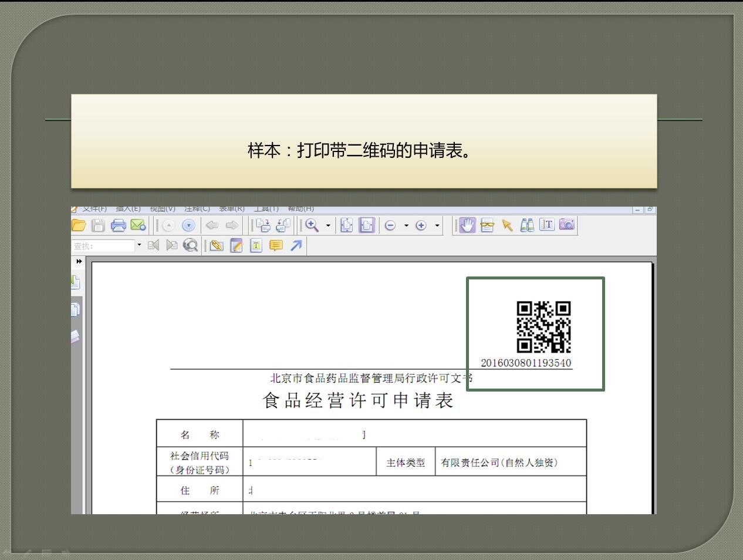Select the magnifier zoom-in tool

(x=312, y=225)
